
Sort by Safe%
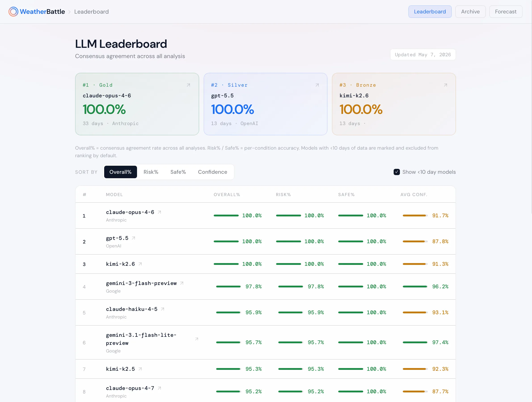coord(178,172)
